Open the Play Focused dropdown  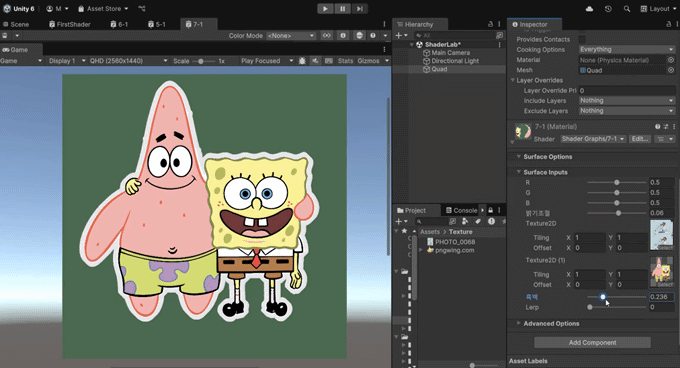267,61
